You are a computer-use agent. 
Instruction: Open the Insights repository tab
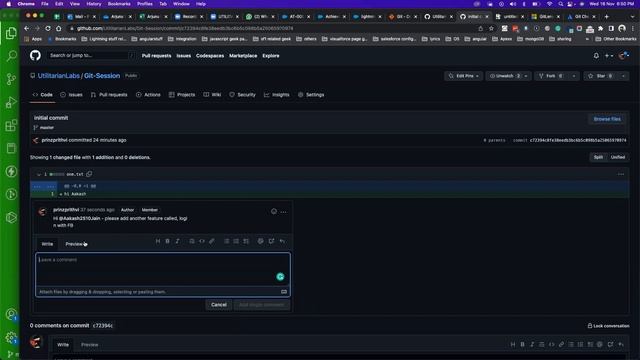coord(276,95)
